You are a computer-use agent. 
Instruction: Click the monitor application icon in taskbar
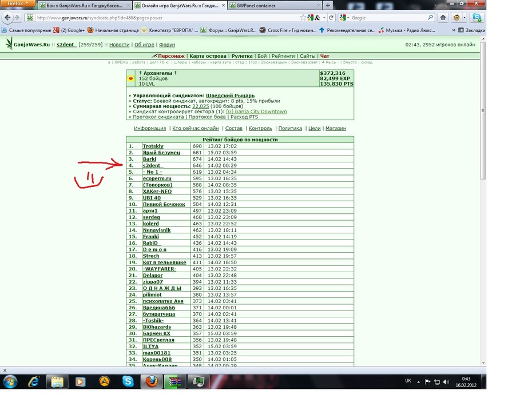(198, 382)
